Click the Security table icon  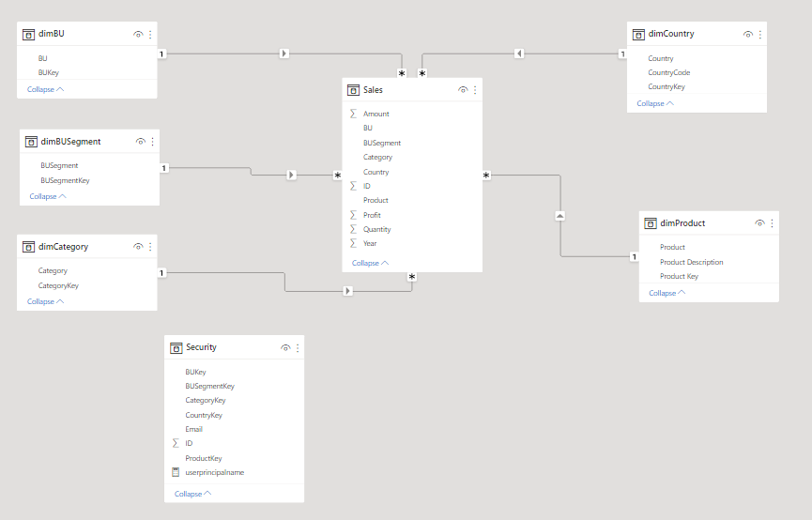pos(176,348)
